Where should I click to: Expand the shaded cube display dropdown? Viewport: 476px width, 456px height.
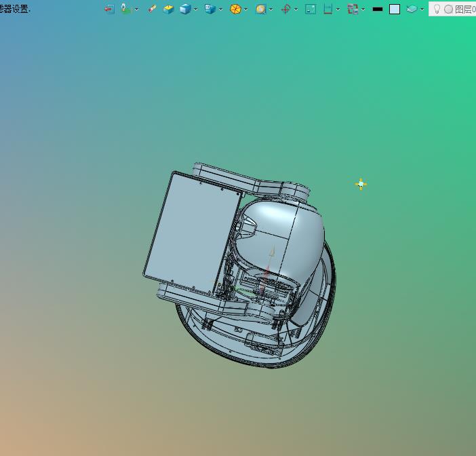(195, 9)
